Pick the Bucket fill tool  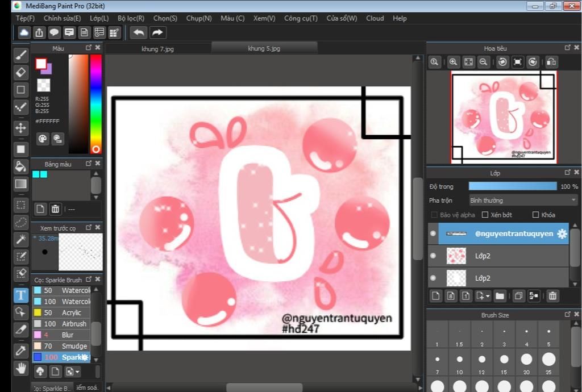click(21, 166)
